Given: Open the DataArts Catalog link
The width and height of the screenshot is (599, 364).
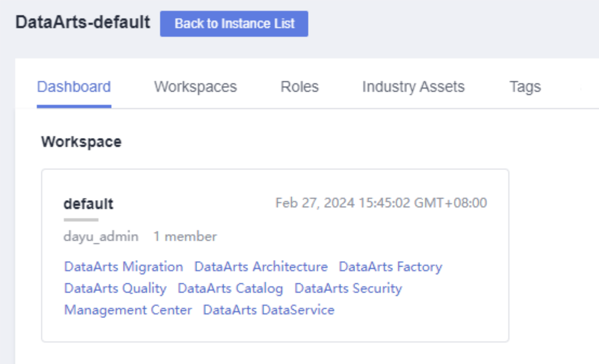Looking at the screenshot, I should tap(230, 288).
